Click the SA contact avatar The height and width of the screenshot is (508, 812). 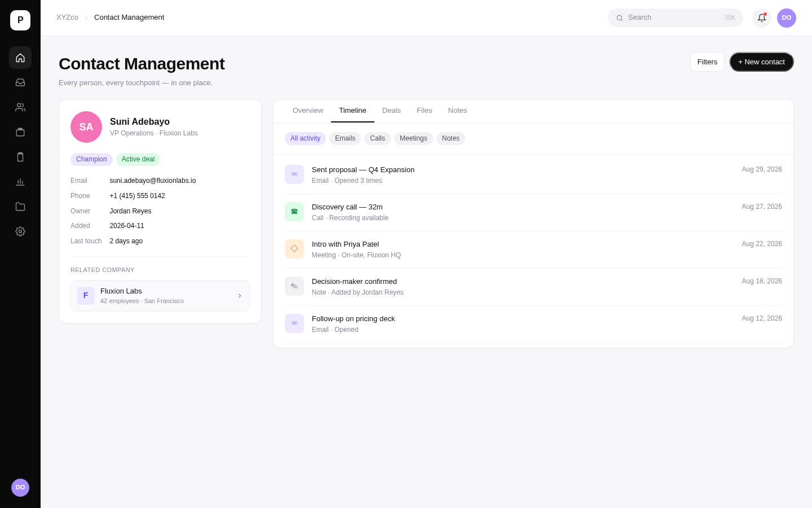pyautogui.click(x=86, y=127)
